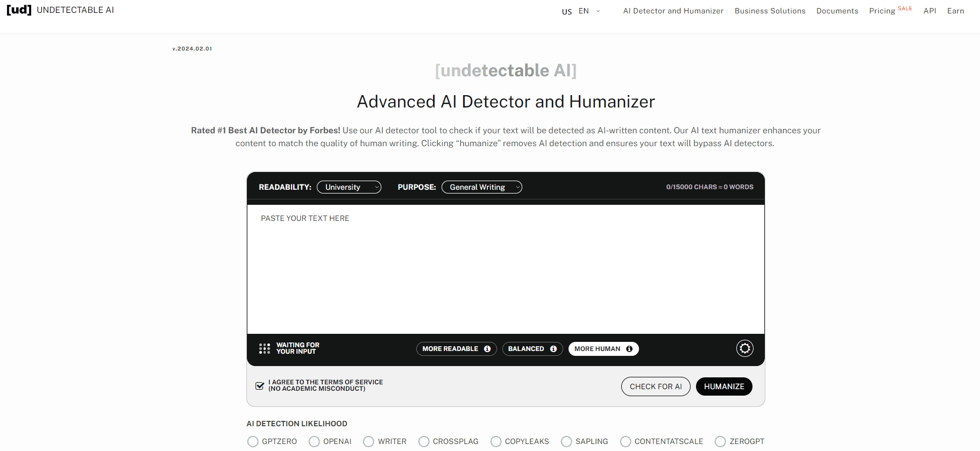The image size is (980, 451).
Task: Open the US EN language selector
Action: 581,11
